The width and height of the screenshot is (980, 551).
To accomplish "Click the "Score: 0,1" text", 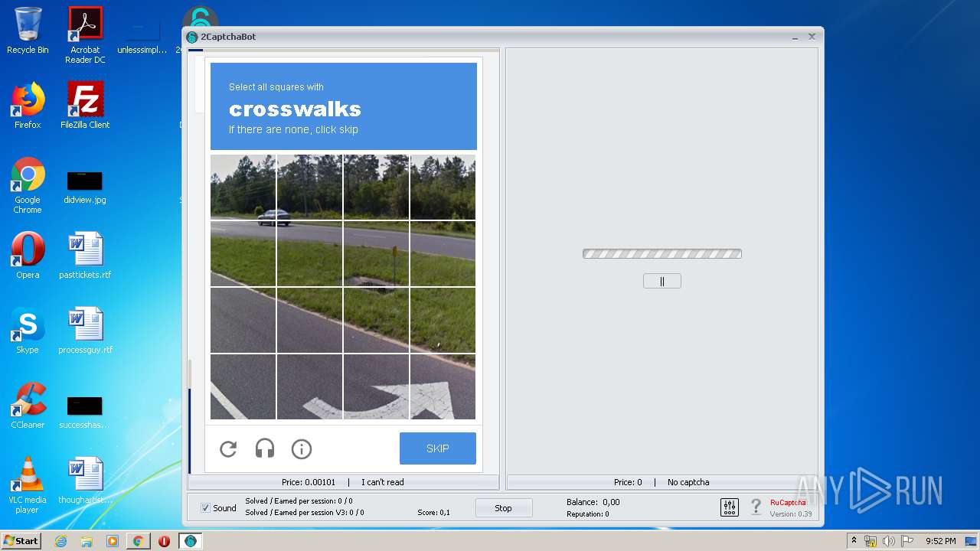I will (433, 513).
